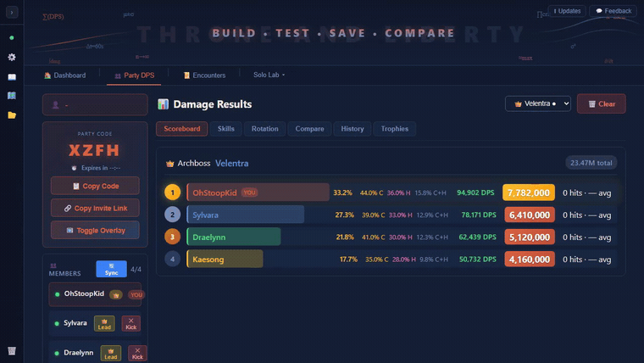Open the Encounters tab

204,75
